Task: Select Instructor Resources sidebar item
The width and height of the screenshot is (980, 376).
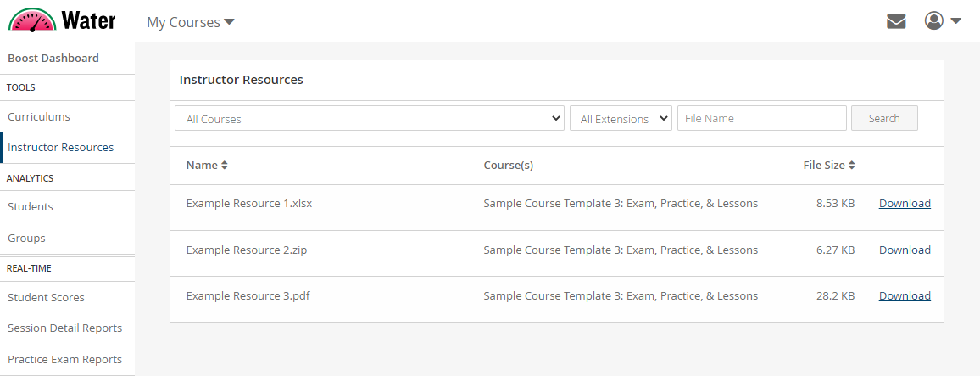Action: pyautogui.click(x=61, y=148)
